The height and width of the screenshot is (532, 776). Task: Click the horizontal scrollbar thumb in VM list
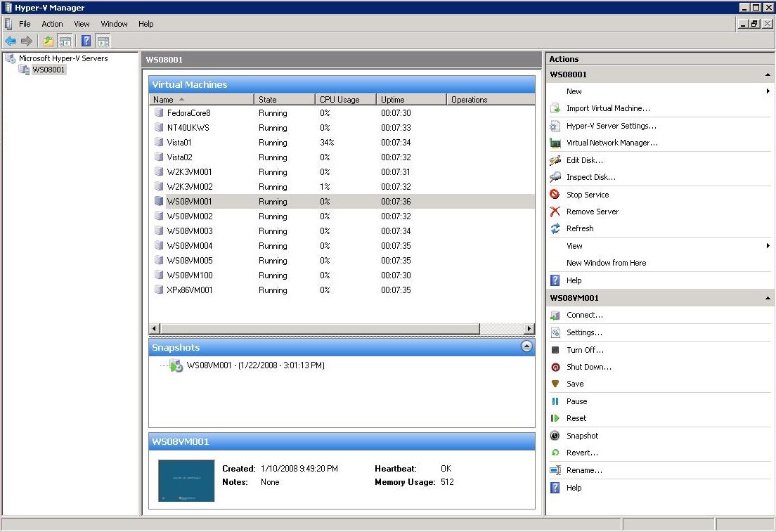pos(320,329)
